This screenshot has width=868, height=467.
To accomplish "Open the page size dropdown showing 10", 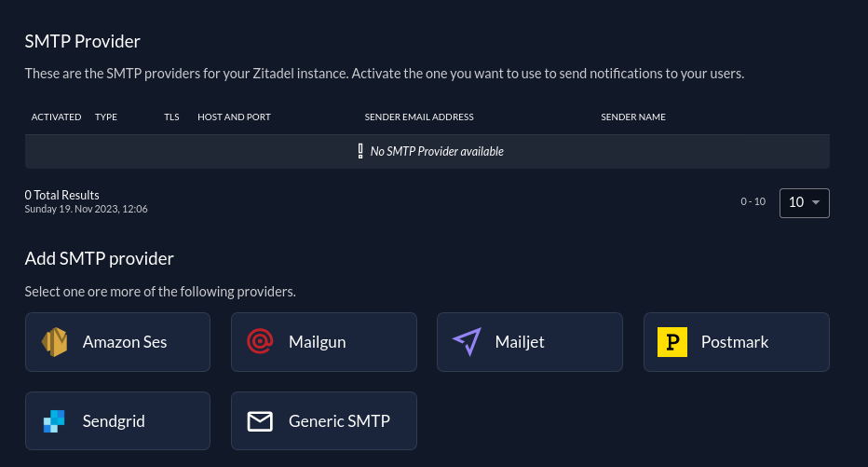I will click(804, 202).
